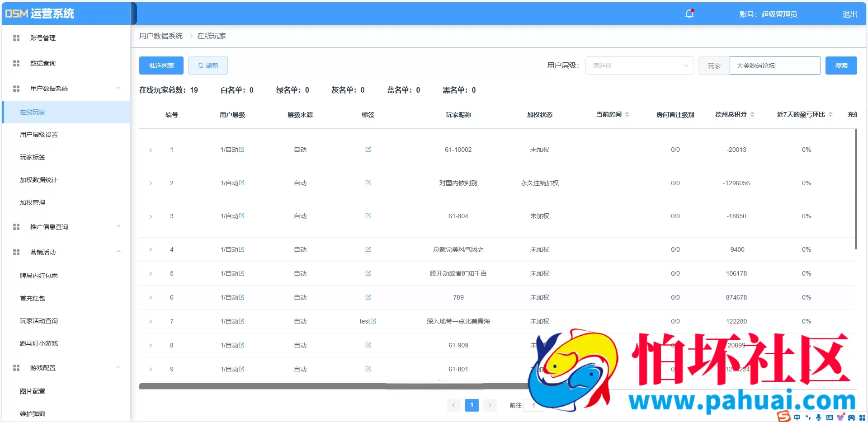Viewport: 868px width, 422px height.
Task: Expand row 1 details chevron
Action: [x=151, y=150]
